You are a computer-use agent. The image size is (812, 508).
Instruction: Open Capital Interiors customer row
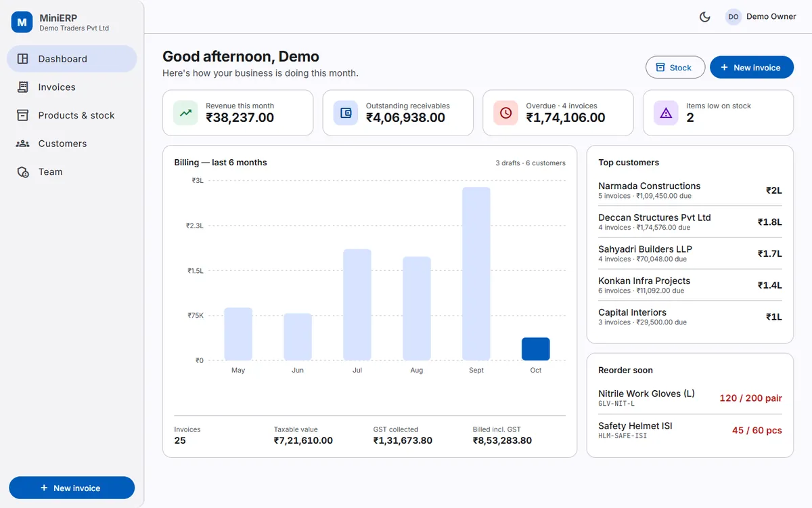[690, 317]
